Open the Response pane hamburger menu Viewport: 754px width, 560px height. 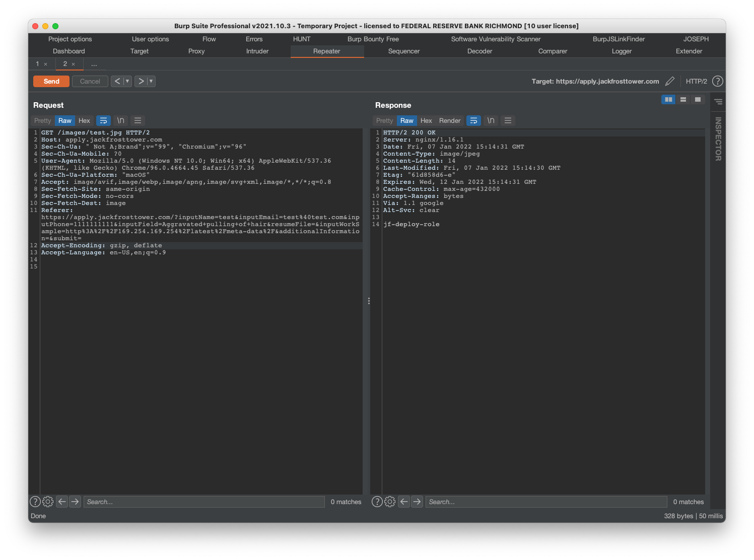(x=508, y=121)
